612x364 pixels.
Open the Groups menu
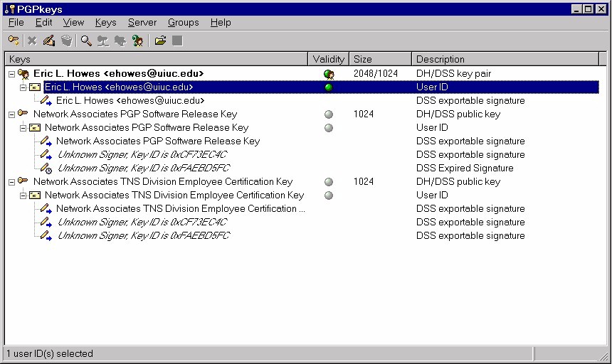click(184, 23)
